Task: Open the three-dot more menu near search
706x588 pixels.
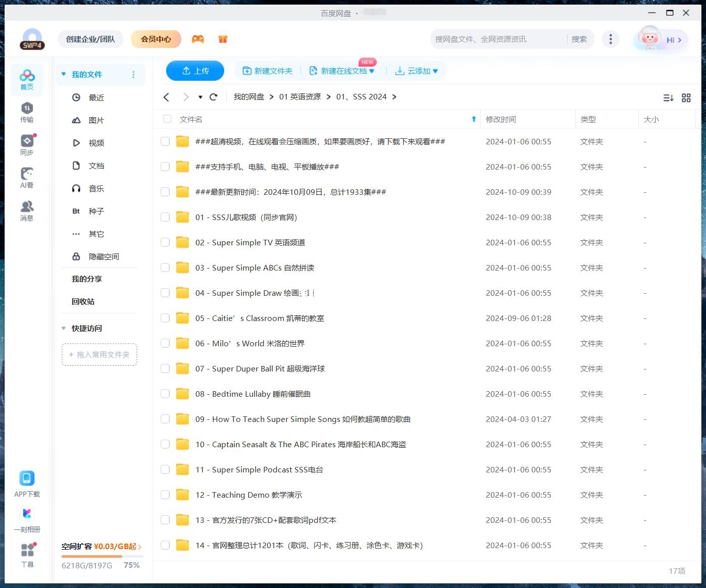Action: (x=611, y=39)
